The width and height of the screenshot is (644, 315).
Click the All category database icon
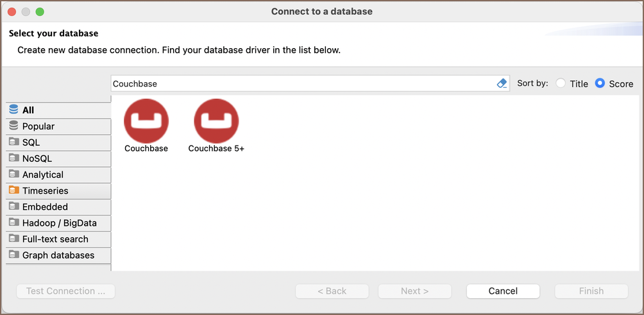coord(13,110)
